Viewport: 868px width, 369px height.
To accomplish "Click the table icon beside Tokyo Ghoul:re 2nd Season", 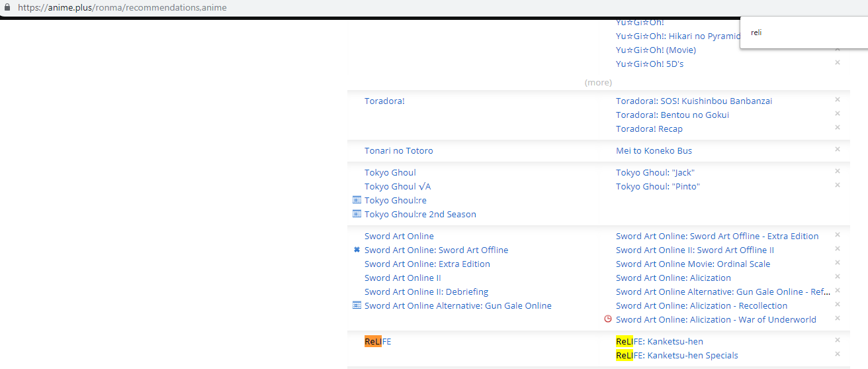I will (357, 214).
